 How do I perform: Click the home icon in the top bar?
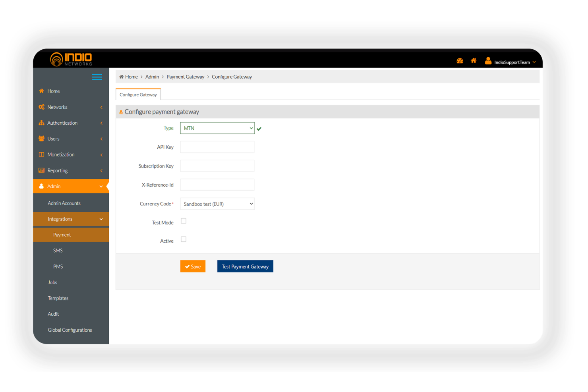coord(474,60)
